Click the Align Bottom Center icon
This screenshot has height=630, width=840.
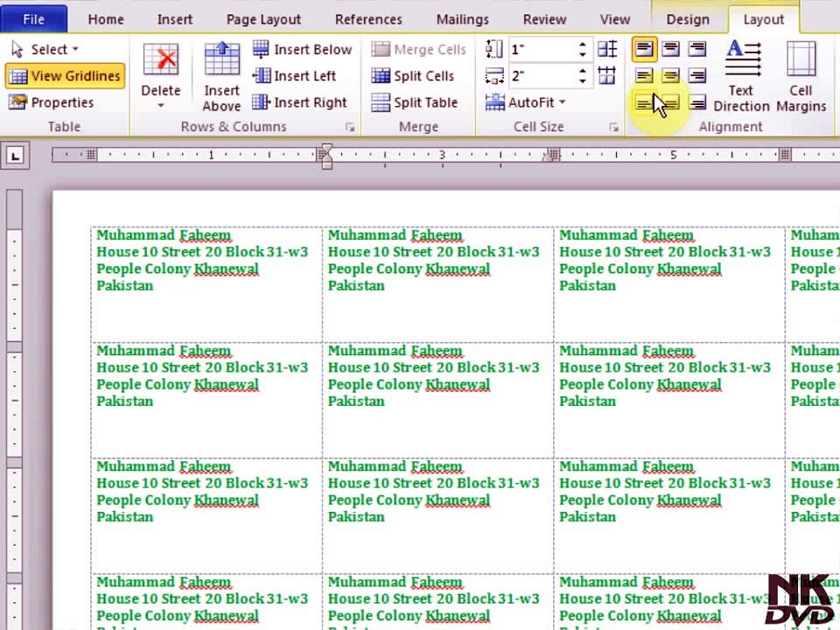[x=671, y=101]
